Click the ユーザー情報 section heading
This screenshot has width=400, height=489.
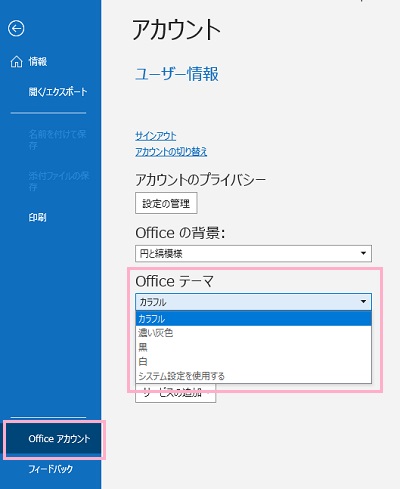pyautogui.click(x=177, y=74)
